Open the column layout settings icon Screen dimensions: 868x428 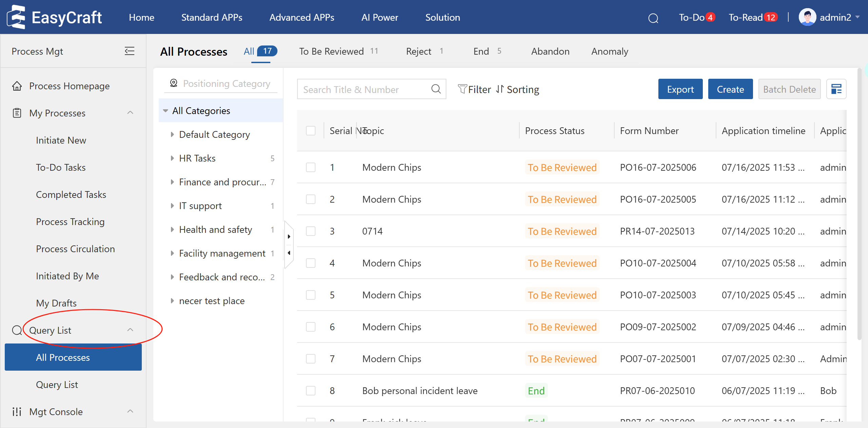pyautogui.click(x=836, y=89)
